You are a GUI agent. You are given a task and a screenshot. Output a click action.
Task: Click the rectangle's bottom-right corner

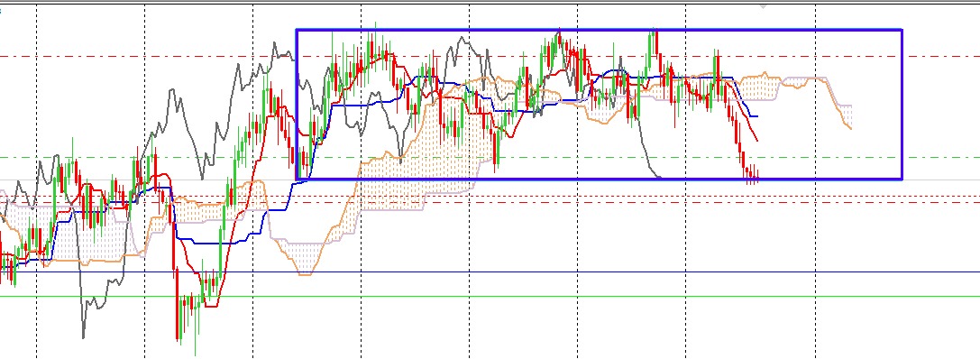coord(902,179)
